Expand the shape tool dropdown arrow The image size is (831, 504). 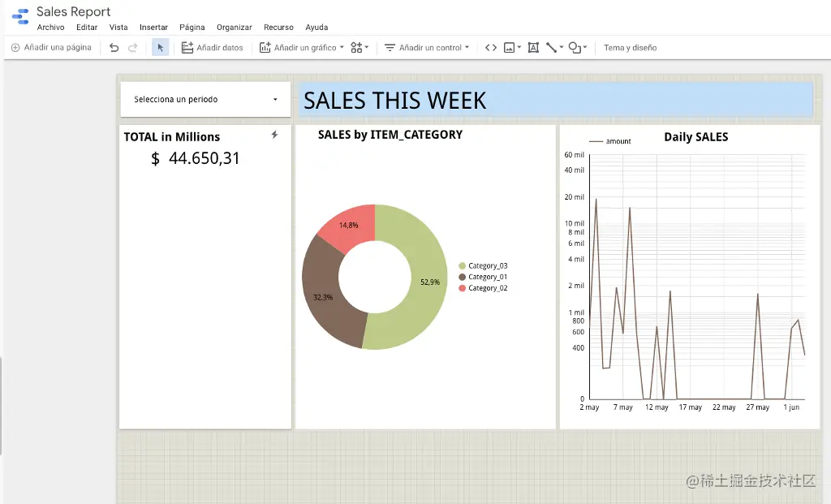[x=585, y=47]
